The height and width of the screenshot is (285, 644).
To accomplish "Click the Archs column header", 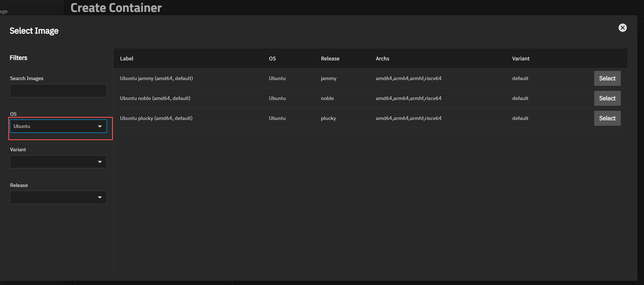I will pos(382,58).
